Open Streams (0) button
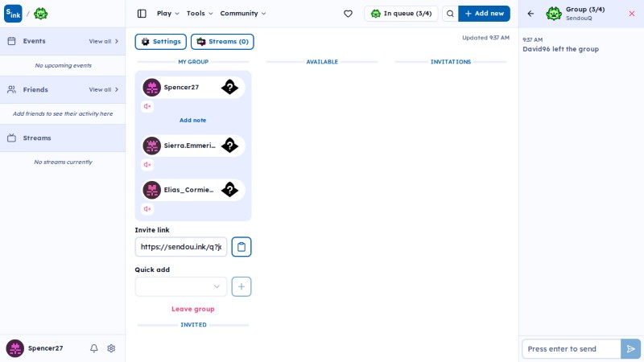 click(222, 42)
